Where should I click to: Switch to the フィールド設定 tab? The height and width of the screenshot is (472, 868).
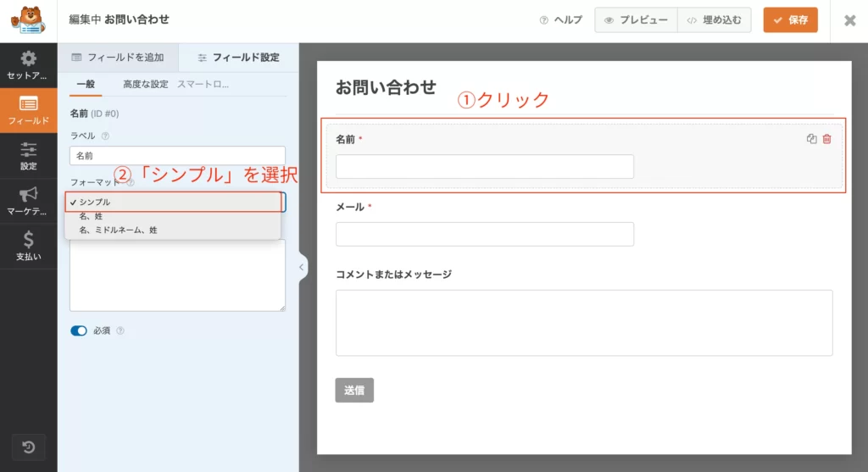coord(238,58)
